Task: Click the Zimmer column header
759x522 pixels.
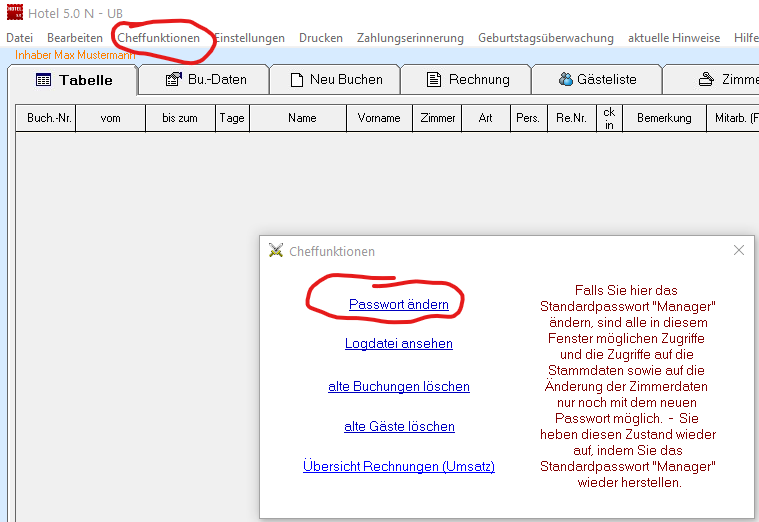Action: 435,118
